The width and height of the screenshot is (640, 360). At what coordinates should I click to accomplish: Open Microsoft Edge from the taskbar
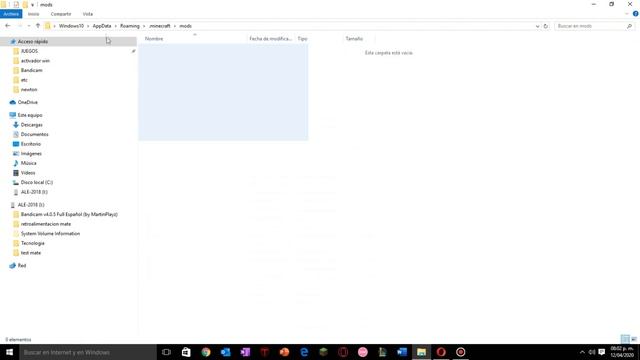pyautogui.click(x=304, y=352)
